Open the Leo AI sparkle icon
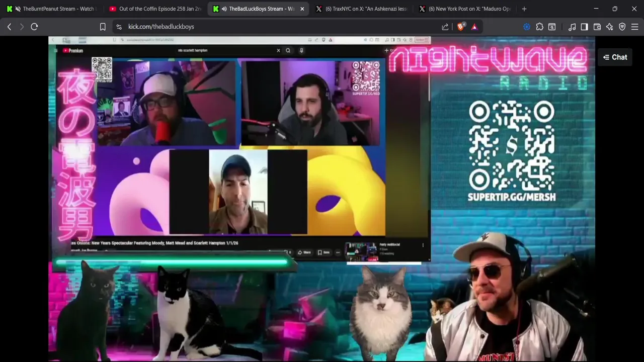 tap(610, 27)
